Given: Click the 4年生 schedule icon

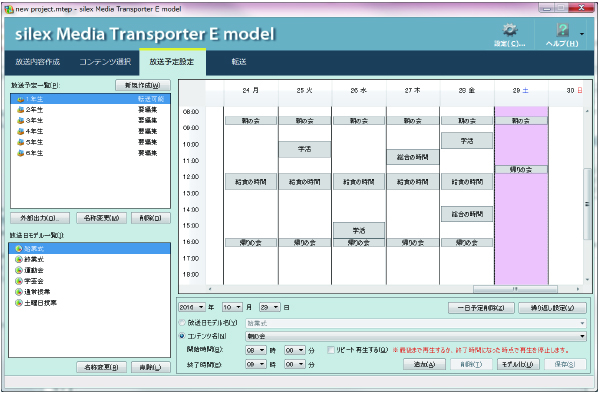Looking at the screenshot, I should 21,131.
